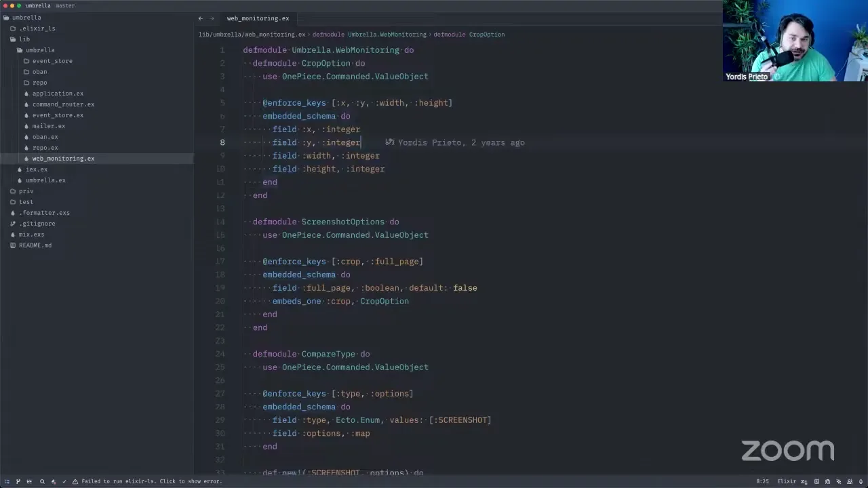Click line number 14 in gutter
This screenshot has width=868, height=488.
(221, 222)
